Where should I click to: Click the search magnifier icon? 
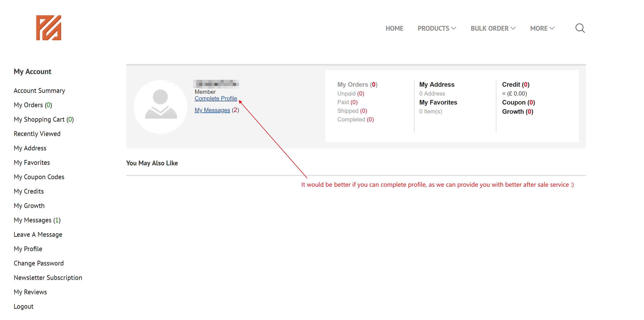click(x=580, y=28)
